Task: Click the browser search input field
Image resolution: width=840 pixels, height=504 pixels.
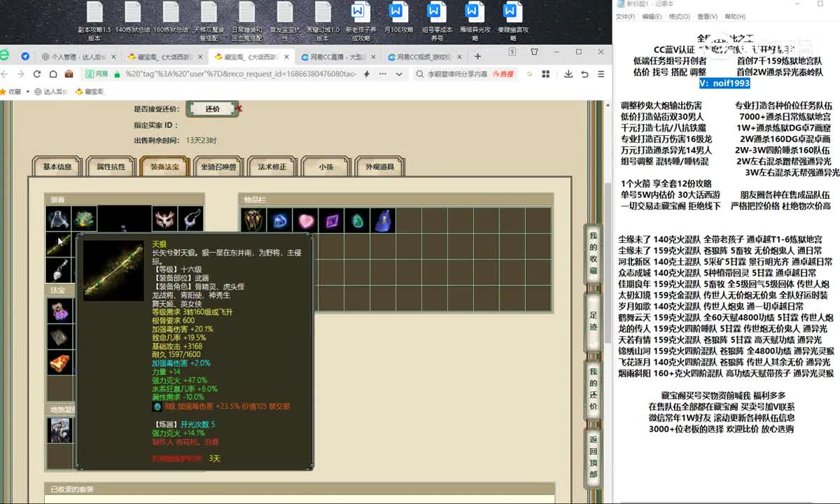Action: 455,73
